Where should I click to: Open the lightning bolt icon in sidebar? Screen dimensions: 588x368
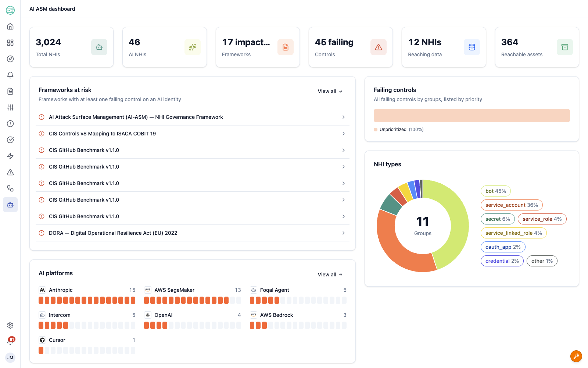[x=10, y=156]
